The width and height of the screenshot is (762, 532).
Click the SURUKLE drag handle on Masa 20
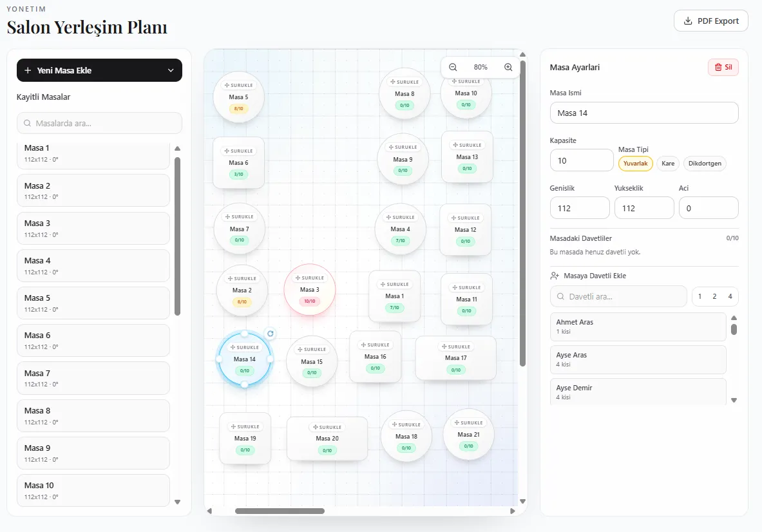pos(327,427)
